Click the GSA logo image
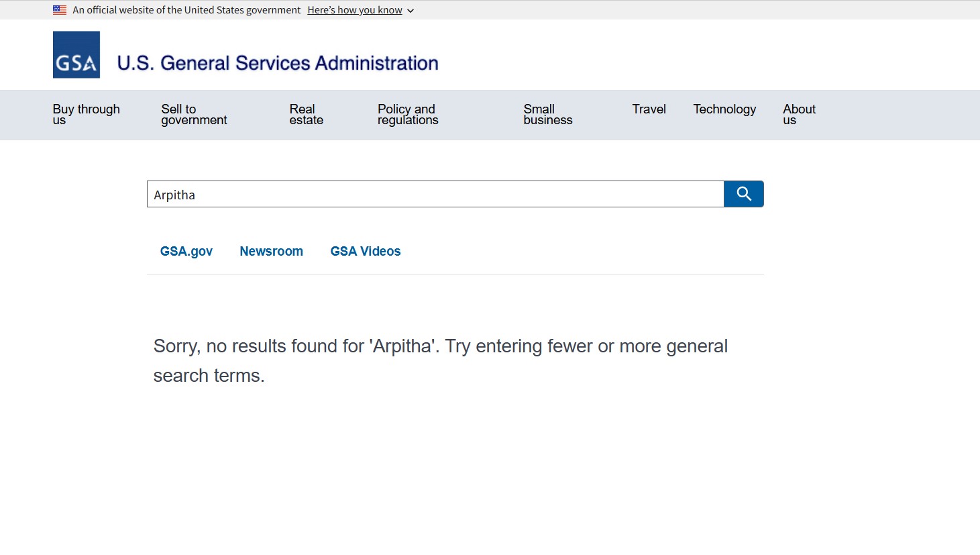 pyautogui.click(x=76, y=55)
